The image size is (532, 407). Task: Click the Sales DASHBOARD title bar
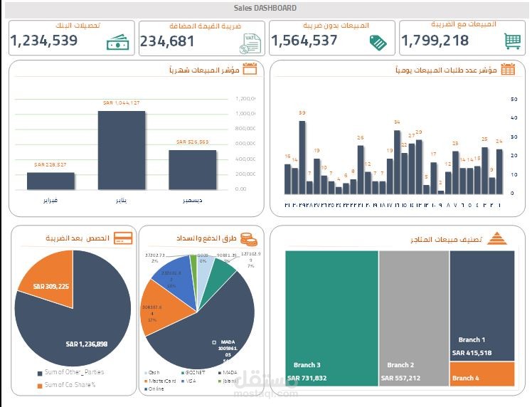(266, 9)
